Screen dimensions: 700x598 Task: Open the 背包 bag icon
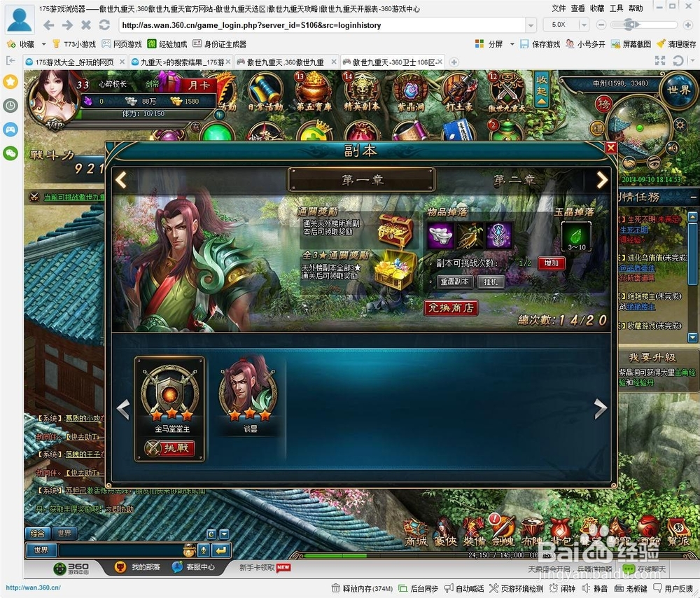point(561,534)
